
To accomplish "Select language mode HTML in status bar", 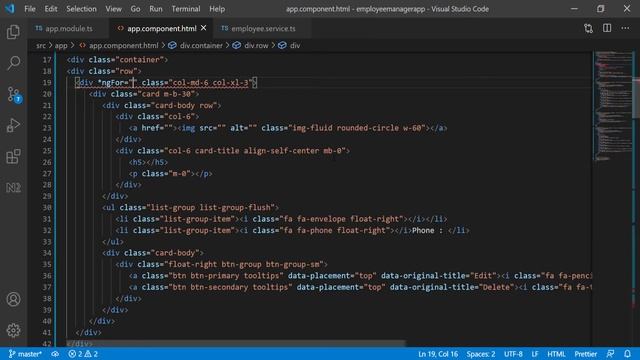I will [556, 354].
